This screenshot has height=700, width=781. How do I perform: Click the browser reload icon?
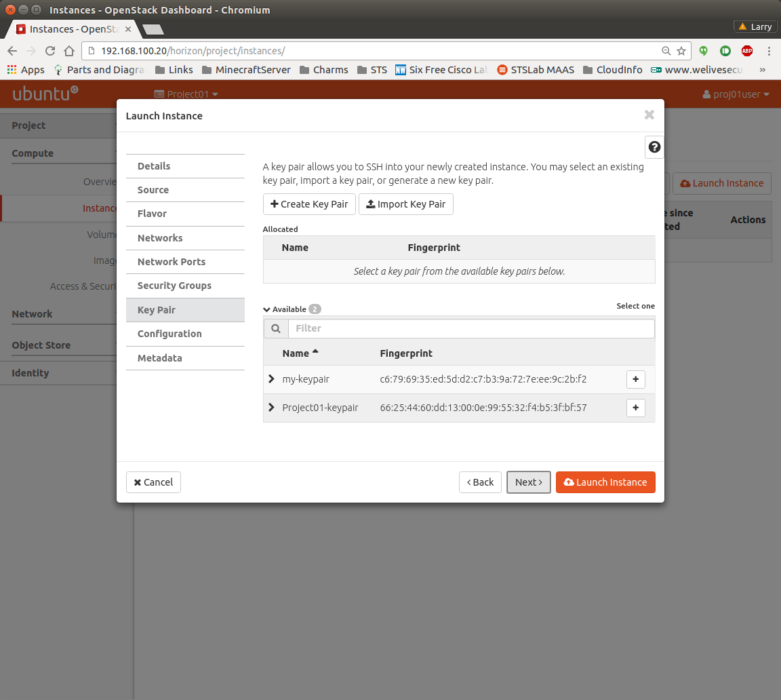click(49, 51)
